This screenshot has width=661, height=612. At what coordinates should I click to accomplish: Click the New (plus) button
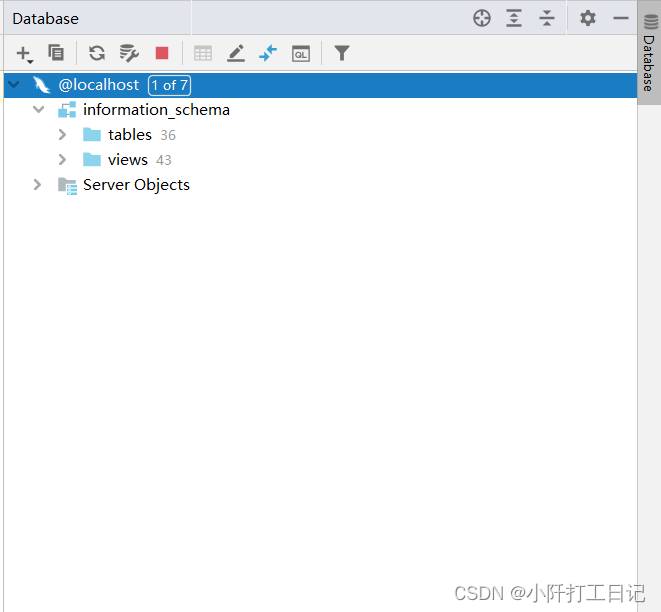(24, 54)
